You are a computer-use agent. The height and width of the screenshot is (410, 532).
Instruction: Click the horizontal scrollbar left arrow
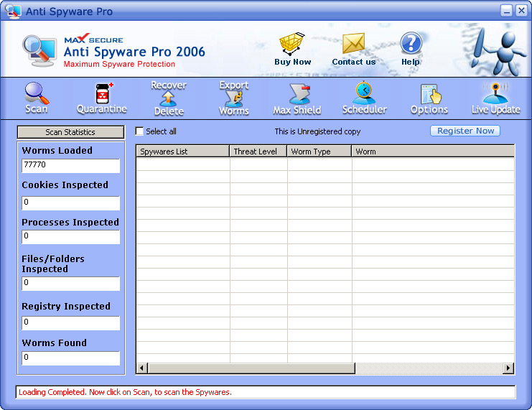click(142, 368)
